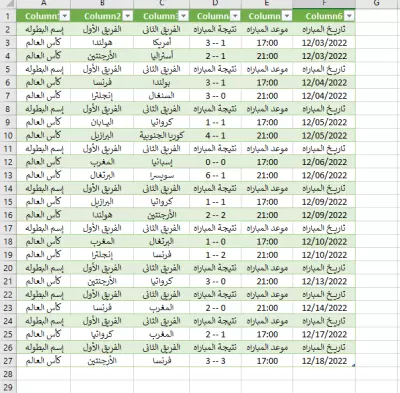Expand the Column5 filter arrow
The height and width of the screenshot is (393, 400).
coord(287,16)
